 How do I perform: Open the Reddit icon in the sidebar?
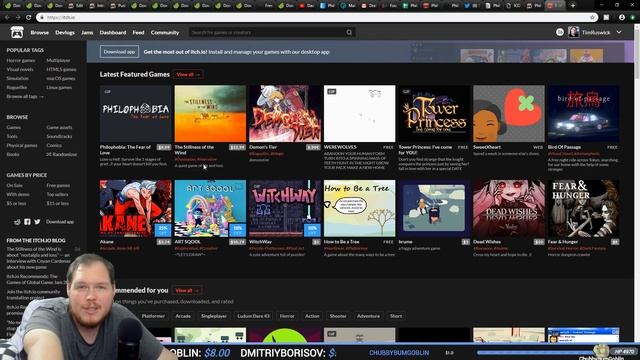coord(17,222)
